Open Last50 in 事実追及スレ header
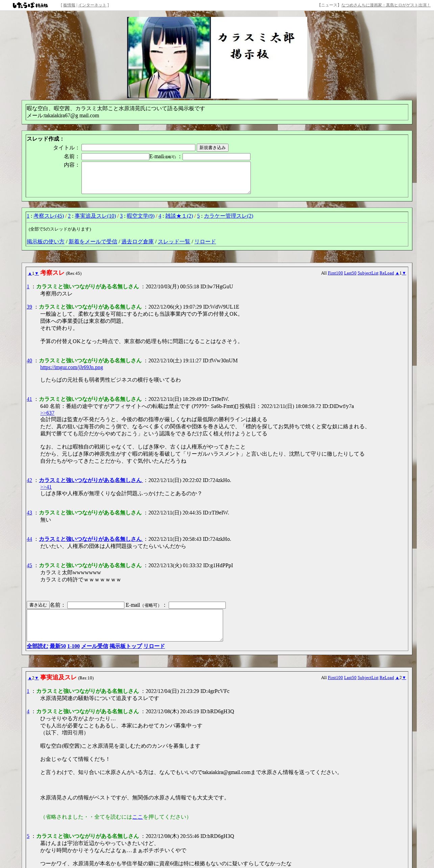The width and height of the screenshot is (434, 868). click(350, 678)
